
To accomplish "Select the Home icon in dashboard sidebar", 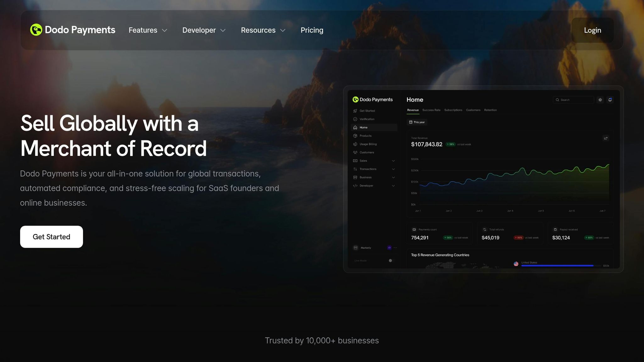I will pos(356,127).
